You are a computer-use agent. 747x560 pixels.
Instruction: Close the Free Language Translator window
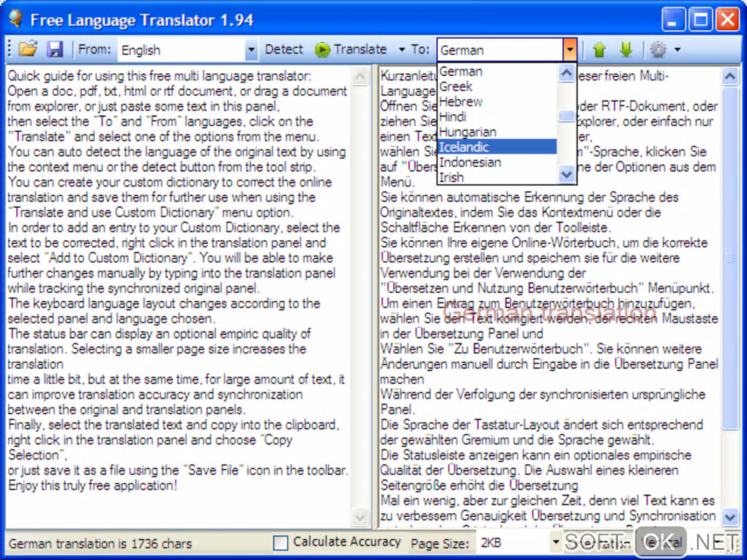(x=728, y=20)
